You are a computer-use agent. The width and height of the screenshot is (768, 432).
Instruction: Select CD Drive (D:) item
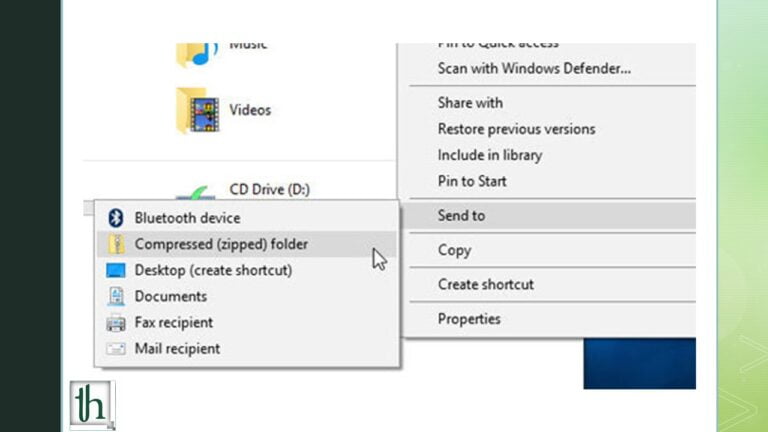tap(271, 189)
